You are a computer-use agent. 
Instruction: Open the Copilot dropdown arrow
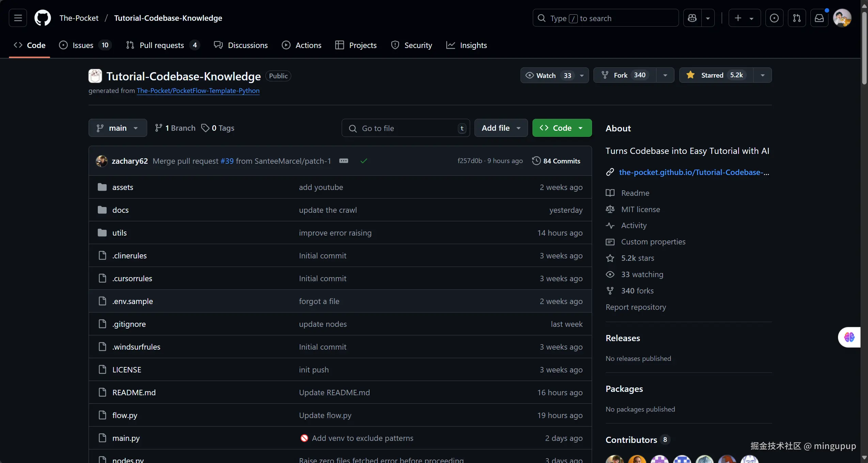[x=708, y=18]
